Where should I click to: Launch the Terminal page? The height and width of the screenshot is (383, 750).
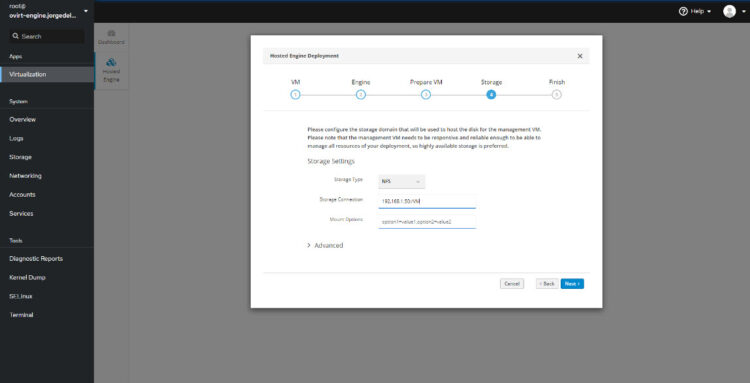21,315
